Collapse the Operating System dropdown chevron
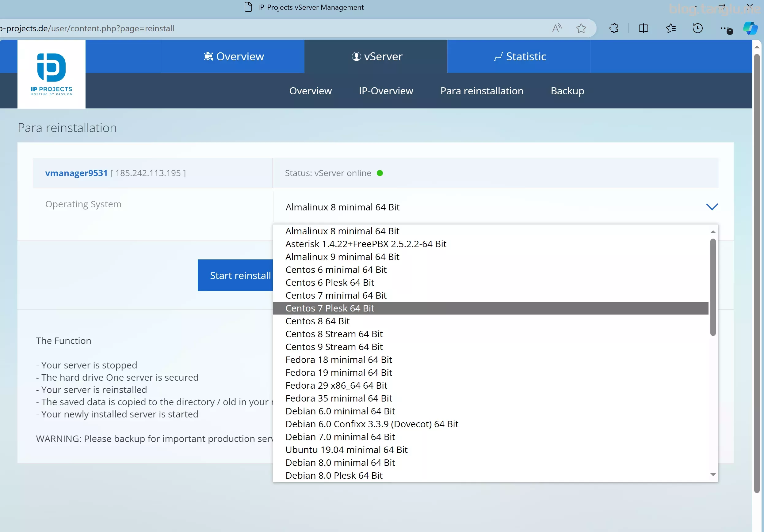The image size is (764, 532). coord(712,207)
